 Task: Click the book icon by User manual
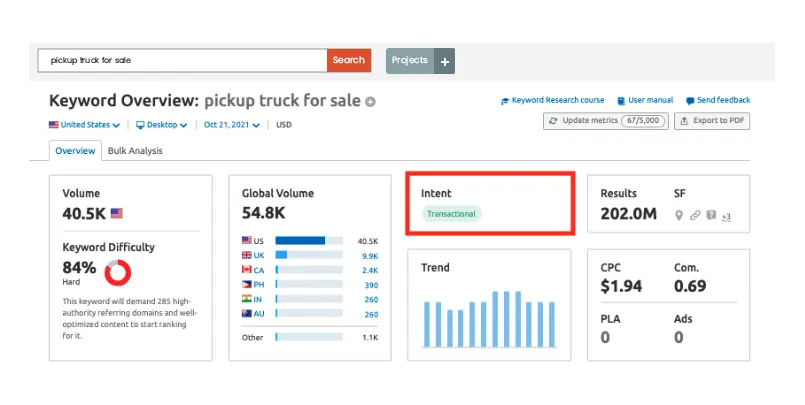(621, 101)
